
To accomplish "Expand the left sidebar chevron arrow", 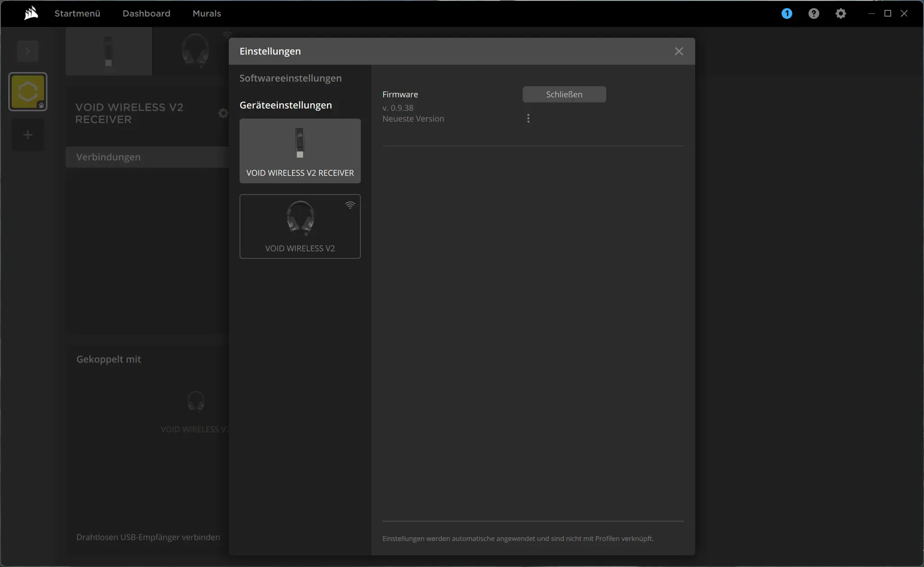I will 28,51.
